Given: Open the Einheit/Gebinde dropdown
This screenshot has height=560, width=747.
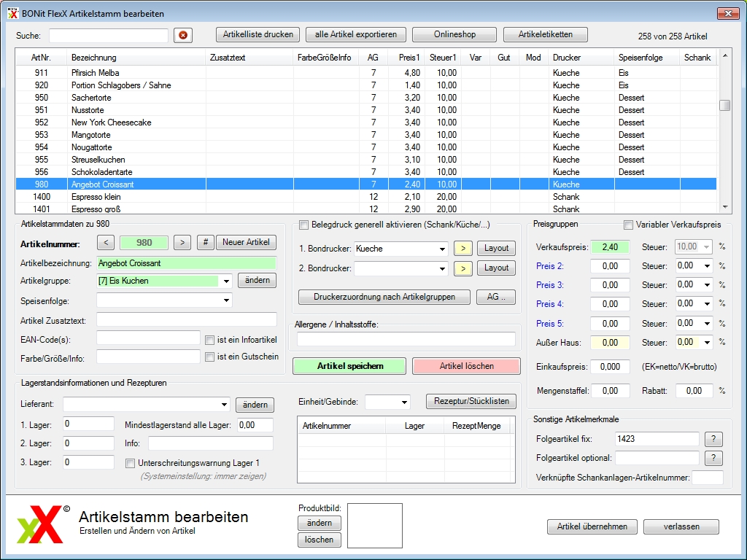Looking at the screenshot, I should coord(404,402).
